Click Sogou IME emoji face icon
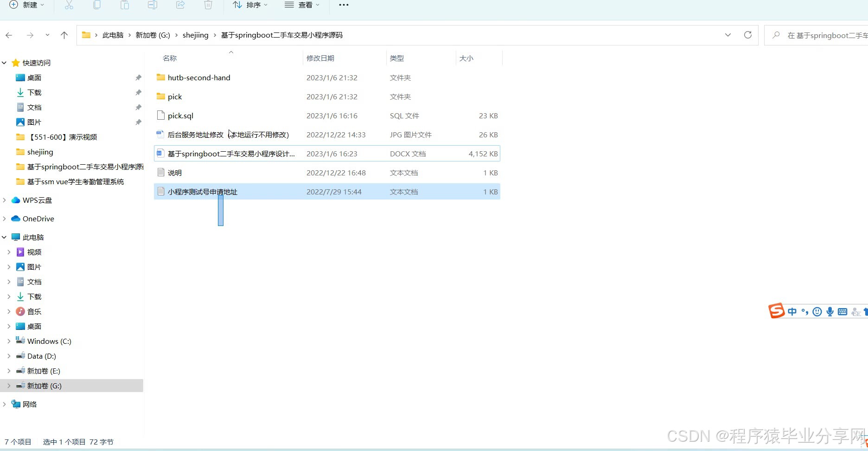Screen dimensions: 868x451 click(x=817, y=312)
